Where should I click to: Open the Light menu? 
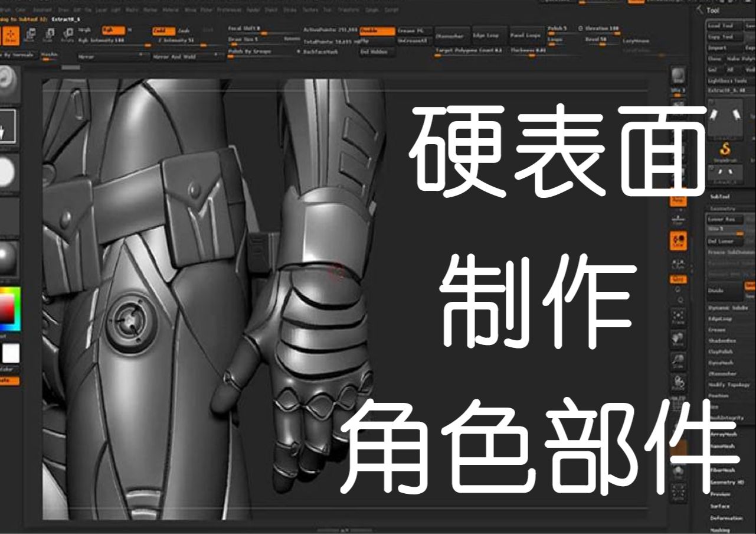[117, 11]
